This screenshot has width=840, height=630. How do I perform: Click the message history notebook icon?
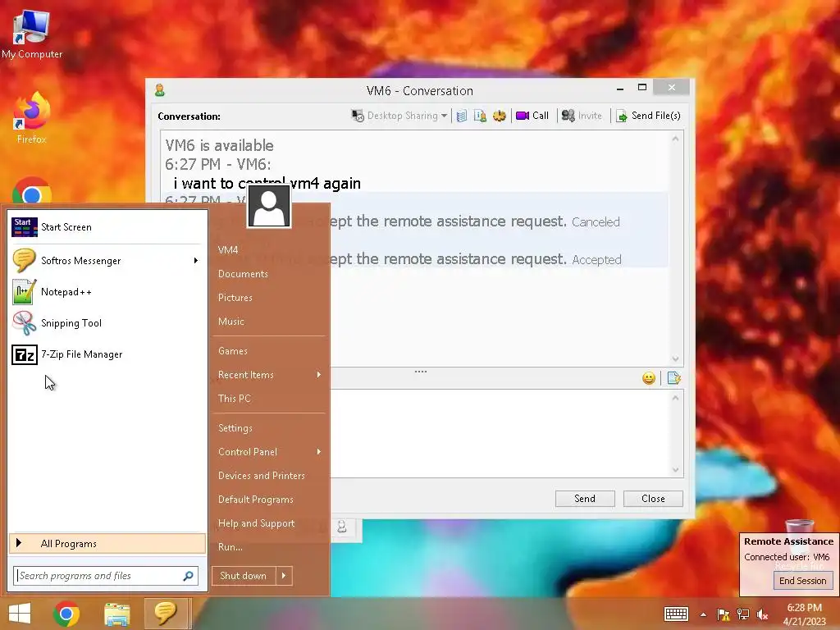tap(462, 116)
